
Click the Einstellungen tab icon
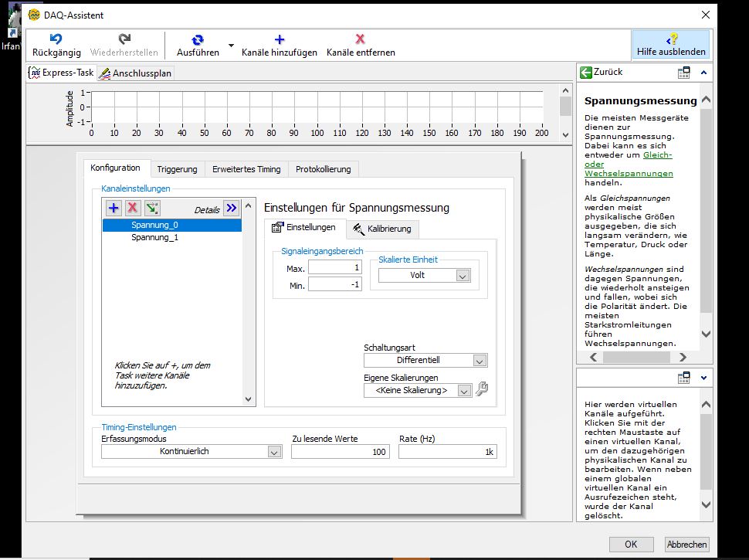click(277, 227)
